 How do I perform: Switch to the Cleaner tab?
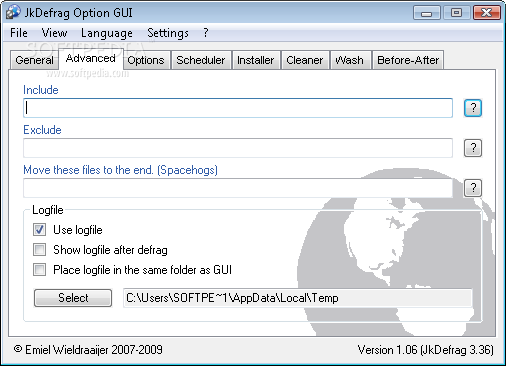[x=304, y=60]
